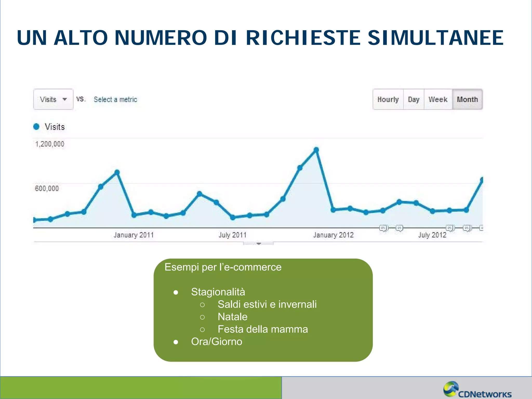
Task: Click the Natale sub-bullet
Action: (x=232, y=317)
